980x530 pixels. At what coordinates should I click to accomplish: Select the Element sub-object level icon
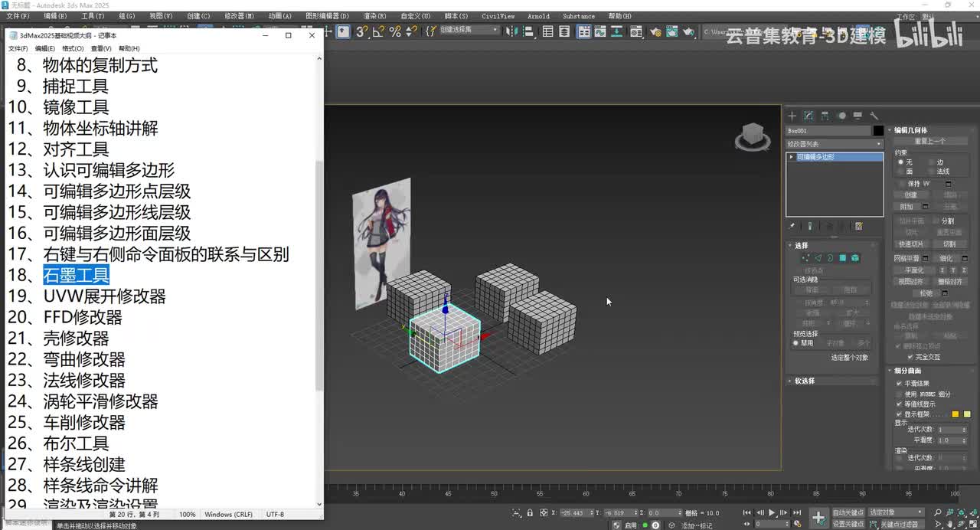click(x=855, y=258)
